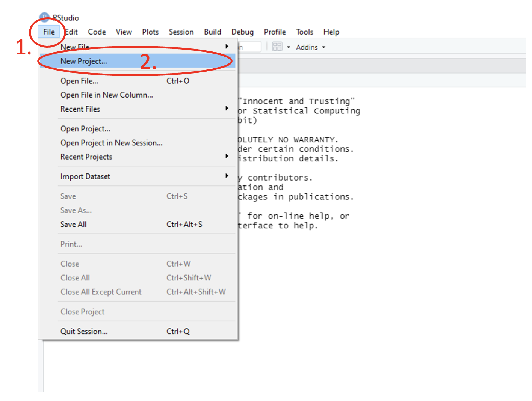Expand the New File submenu
This screenshot has height=401, width=532.
point(138,47)
